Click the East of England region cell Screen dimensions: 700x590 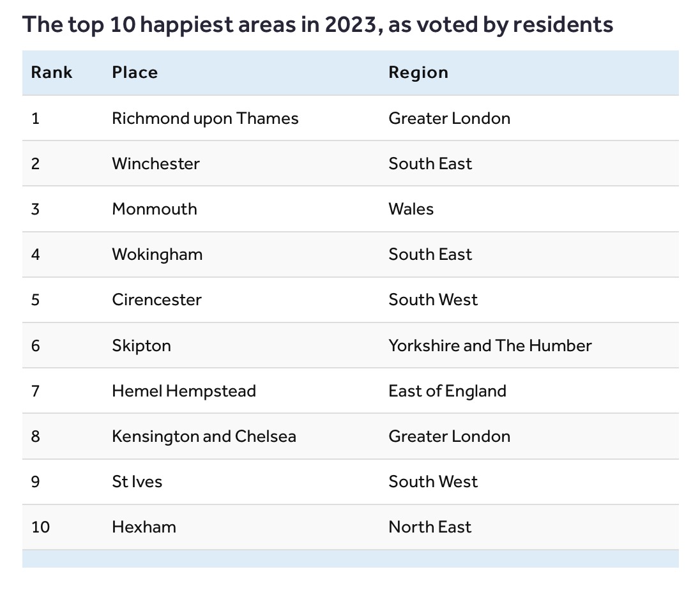pos(447,391)
